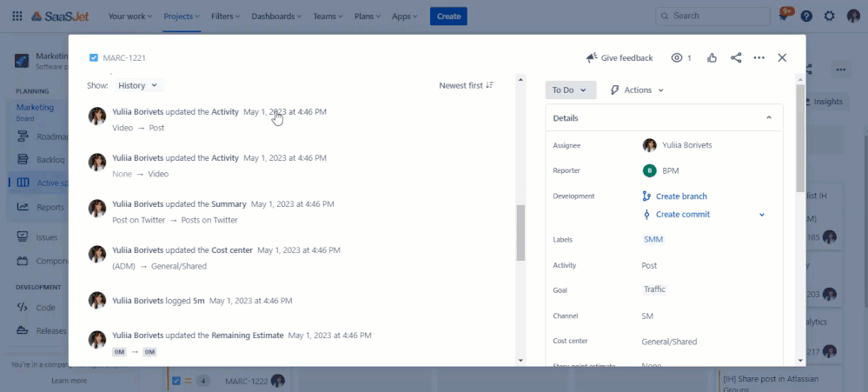Click the SMM label
Screen dimensions: 868x392
click(653, 239)
